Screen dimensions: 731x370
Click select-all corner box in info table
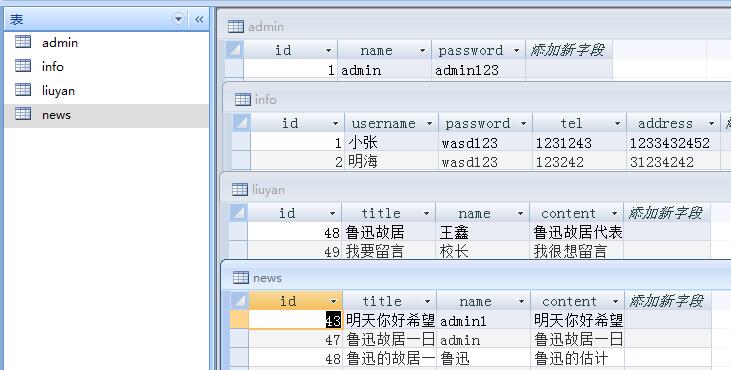click(x=241, y=123)
